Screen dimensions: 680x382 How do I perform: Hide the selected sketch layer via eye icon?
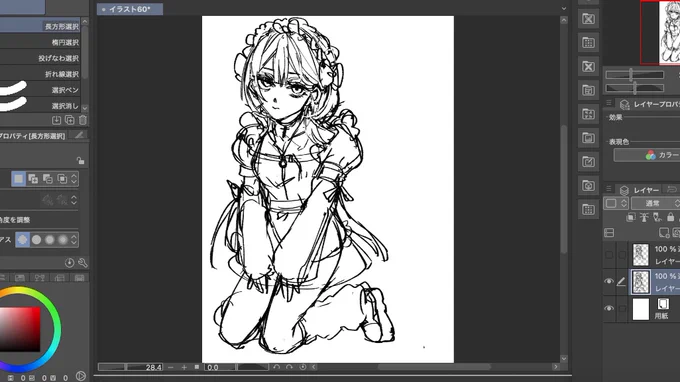(x=609, y=281)
